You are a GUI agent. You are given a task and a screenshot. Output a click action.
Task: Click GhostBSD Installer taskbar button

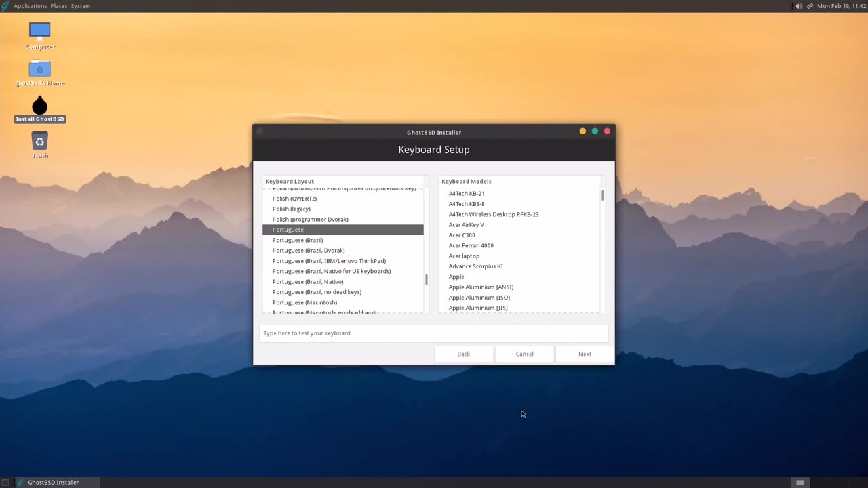tap(56, 483)
